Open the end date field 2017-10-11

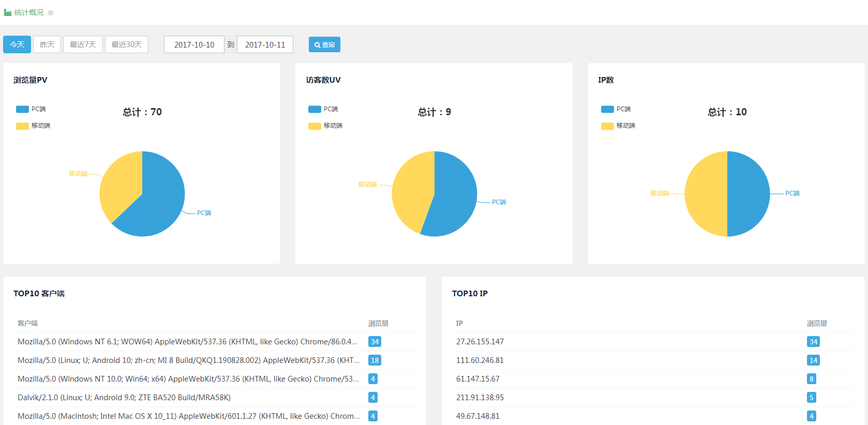point(265,44)
